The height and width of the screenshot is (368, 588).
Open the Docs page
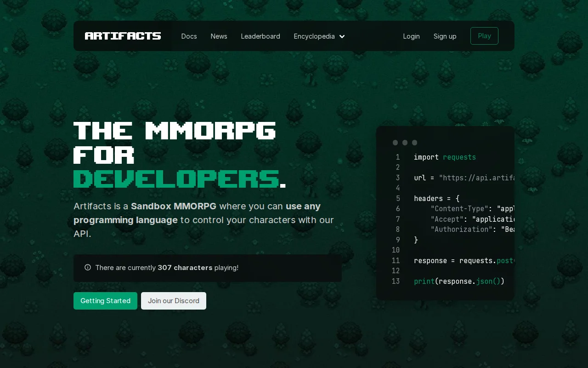pos(189,36)
